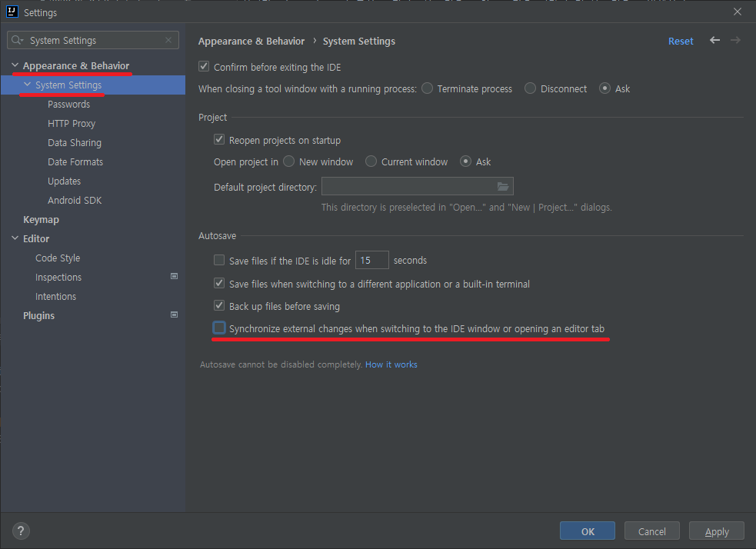Choose New window for opening projects
Viewport: 756px width, 549px height.
pos(289,161)
